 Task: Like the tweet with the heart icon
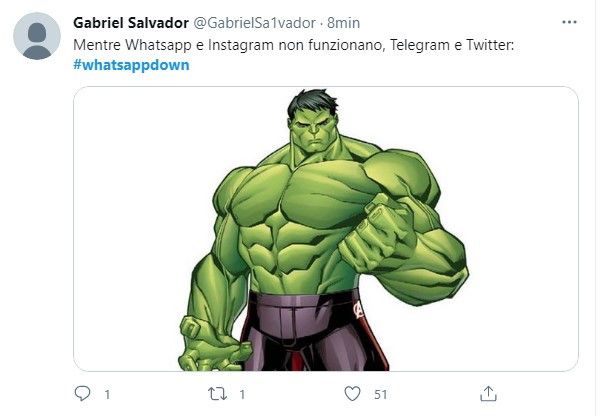[352, 394]
